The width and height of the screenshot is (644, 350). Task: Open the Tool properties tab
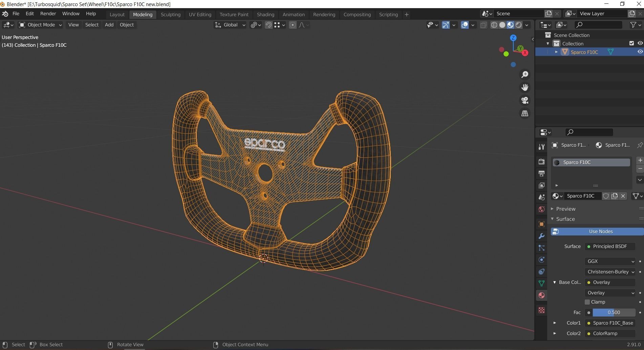pyautogui.click(x=541, y=147)
